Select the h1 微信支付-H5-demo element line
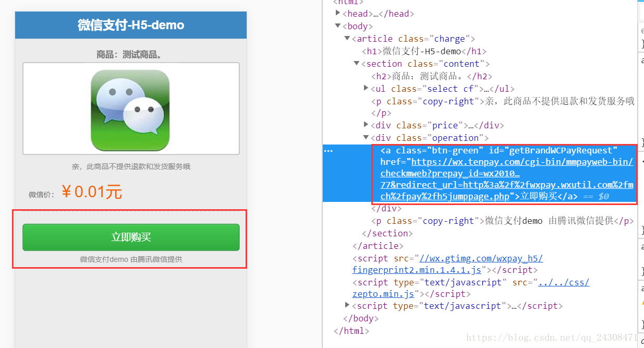 (x=424, y=51)
